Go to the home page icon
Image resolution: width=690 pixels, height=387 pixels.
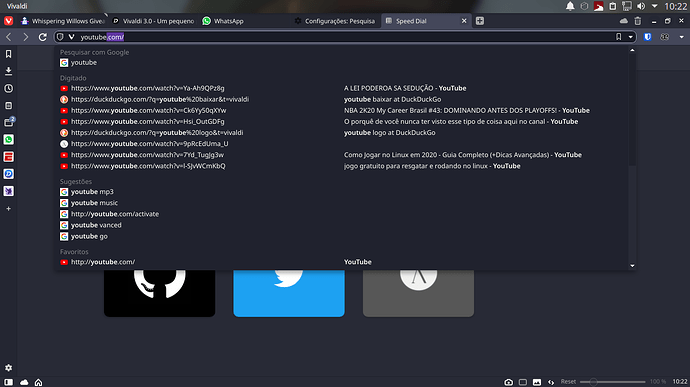click(39, 382)
